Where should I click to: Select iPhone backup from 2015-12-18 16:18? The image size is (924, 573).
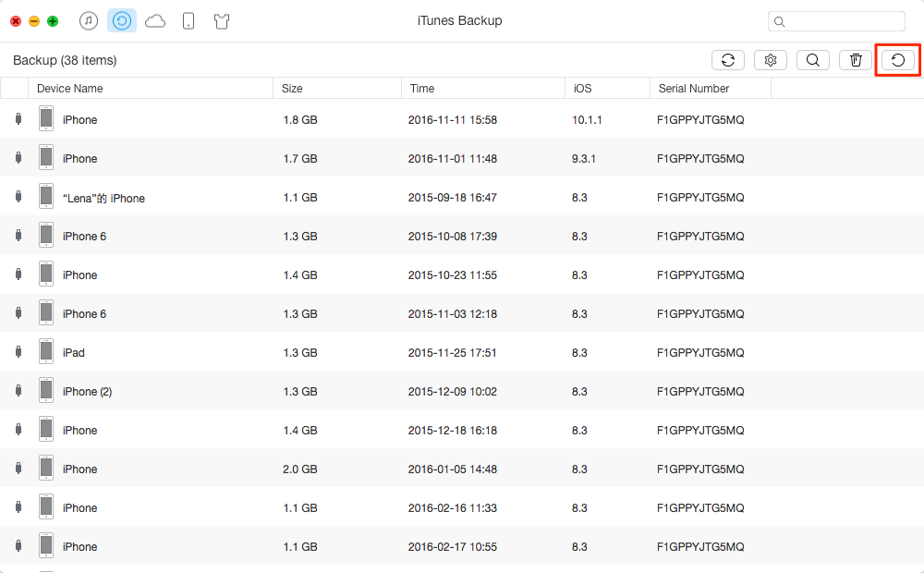pyautogui.click(x=462, y=430)
